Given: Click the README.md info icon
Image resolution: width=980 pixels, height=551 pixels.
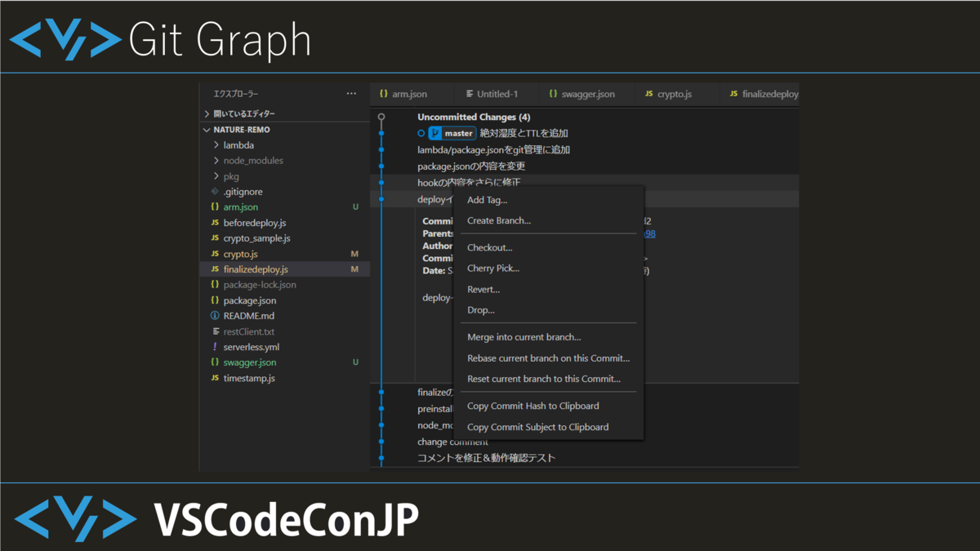Looking at the screenshot, I should 215,316.
